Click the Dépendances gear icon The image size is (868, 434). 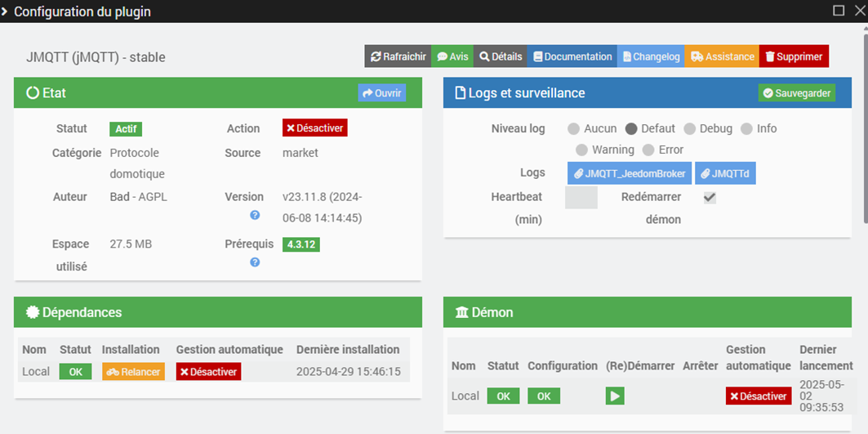[x=32, y=312]
